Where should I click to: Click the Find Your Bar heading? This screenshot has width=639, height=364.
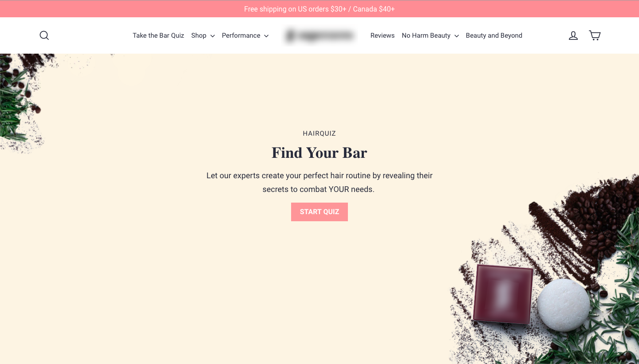coord(319,153)
